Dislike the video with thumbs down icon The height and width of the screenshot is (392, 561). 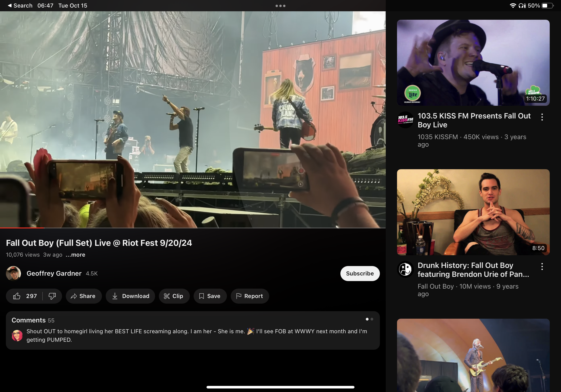tap(52, 296)
